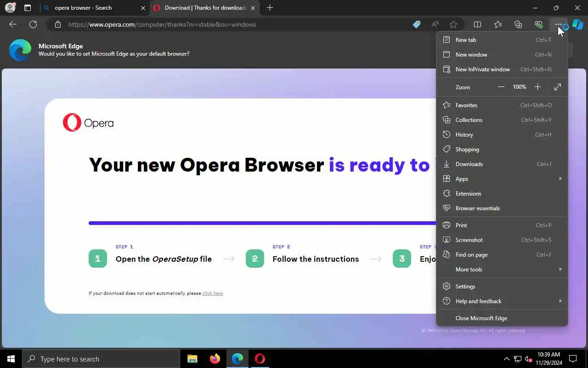Expand the Apps submenu

pos(502,179)
